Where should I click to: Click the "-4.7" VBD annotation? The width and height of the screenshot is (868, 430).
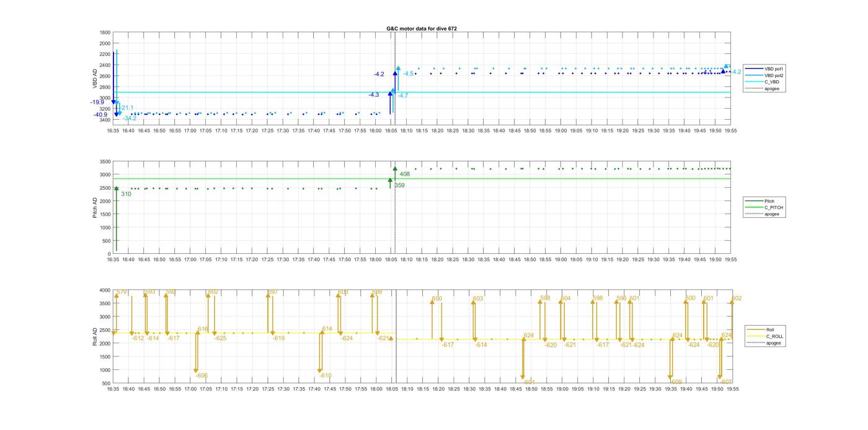click(403, 96)
